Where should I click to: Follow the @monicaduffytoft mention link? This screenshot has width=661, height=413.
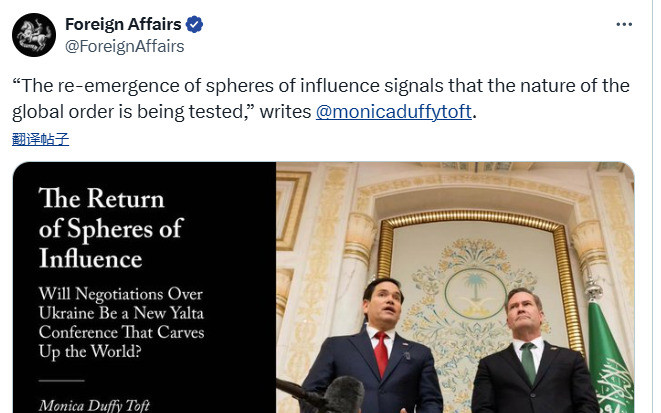pyautogui.click(x=394, y=112)
